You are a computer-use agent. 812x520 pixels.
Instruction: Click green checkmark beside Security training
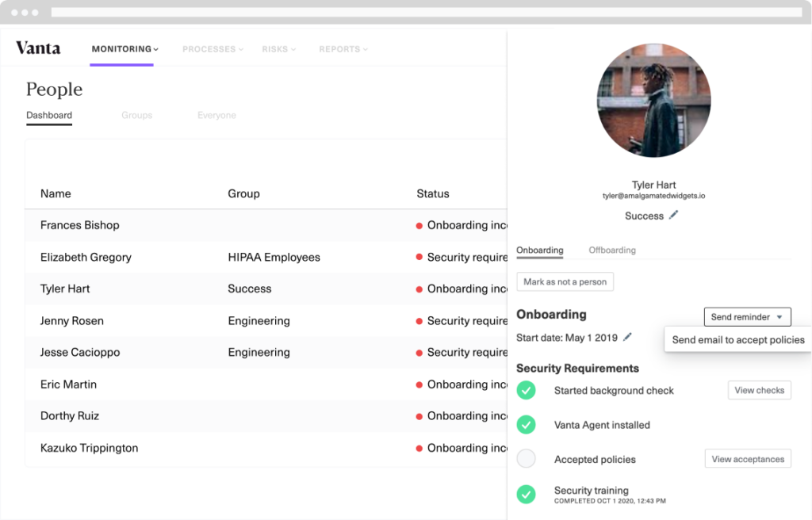[x=526, y=494]
